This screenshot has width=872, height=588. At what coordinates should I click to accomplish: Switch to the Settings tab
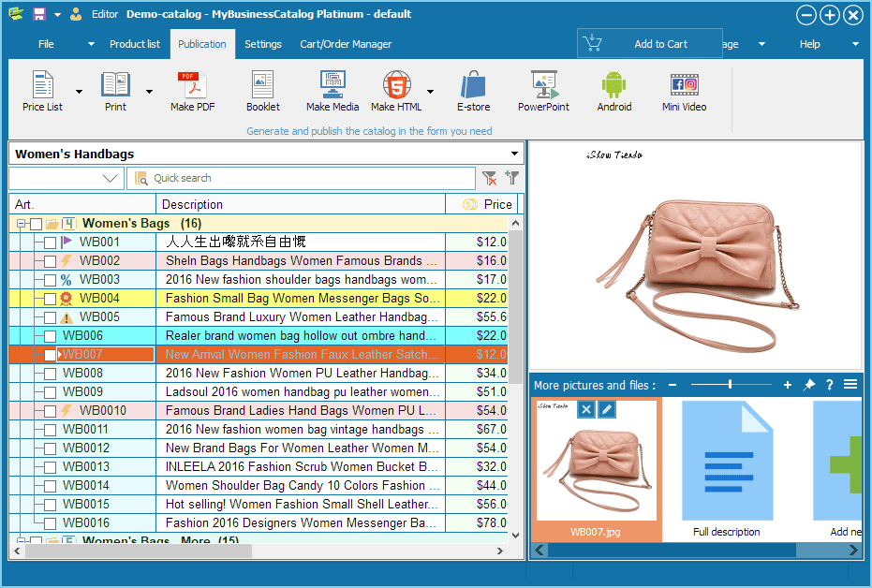coord(263,44)
